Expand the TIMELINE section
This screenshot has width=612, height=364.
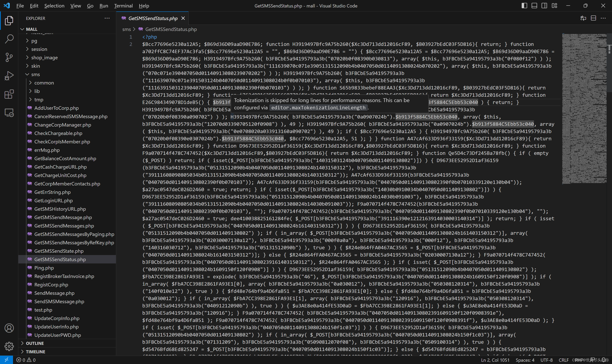[36, 352]
